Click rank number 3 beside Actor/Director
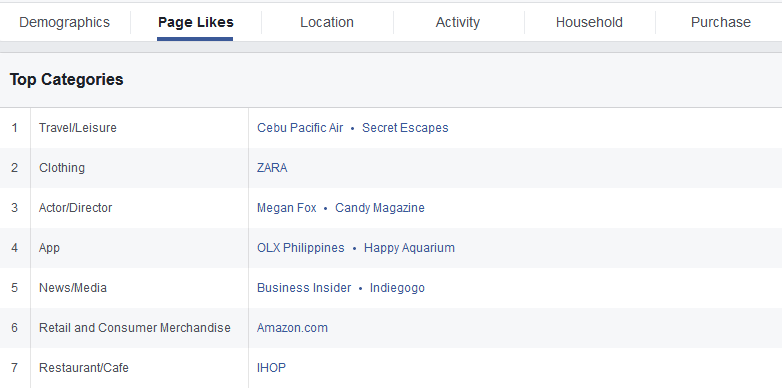This screenshot has height=388, width=782. coord(14,208)
